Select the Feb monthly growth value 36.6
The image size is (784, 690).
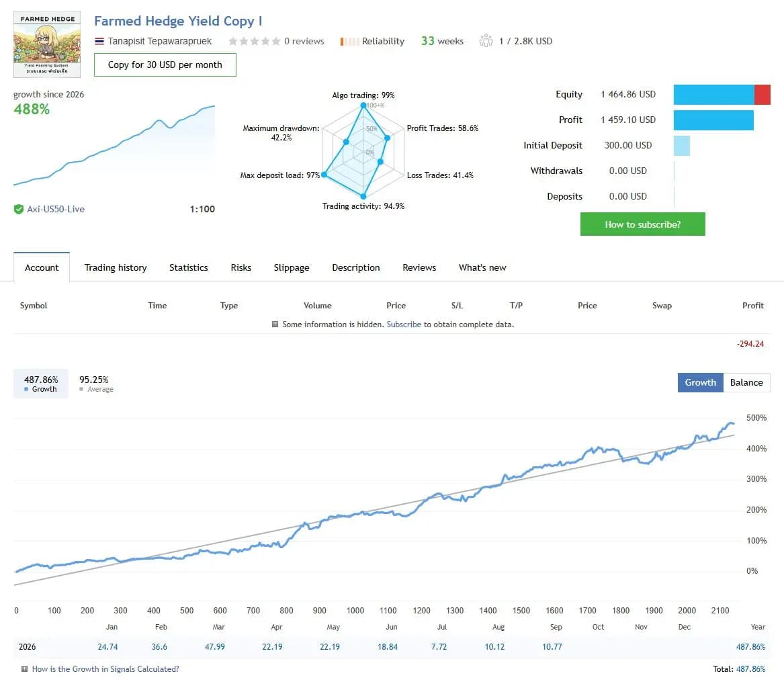[159, 647]
